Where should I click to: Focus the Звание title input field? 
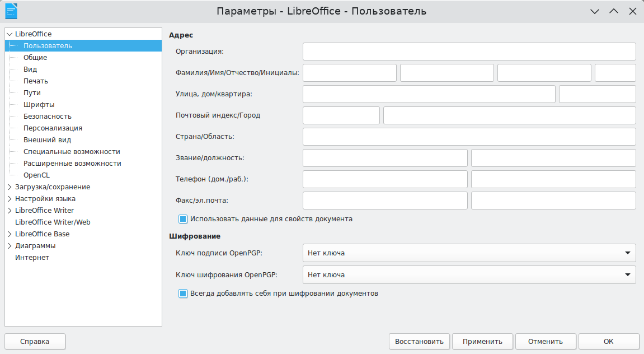click(x=385, y=158)
